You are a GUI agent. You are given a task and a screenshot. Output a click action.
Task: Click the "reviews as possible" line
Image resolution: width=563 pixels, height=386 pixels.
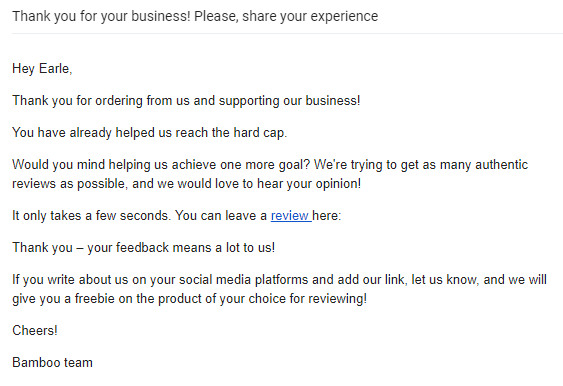click(186, 183)
